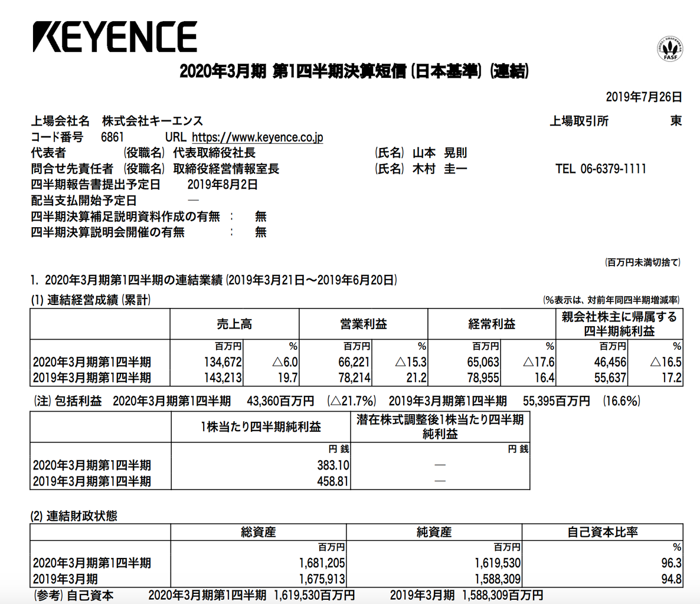The height and width of the screenshot is (604, 700).
Task: Click percentage △6.0 in sales column
Action: [x=285, y=362]
